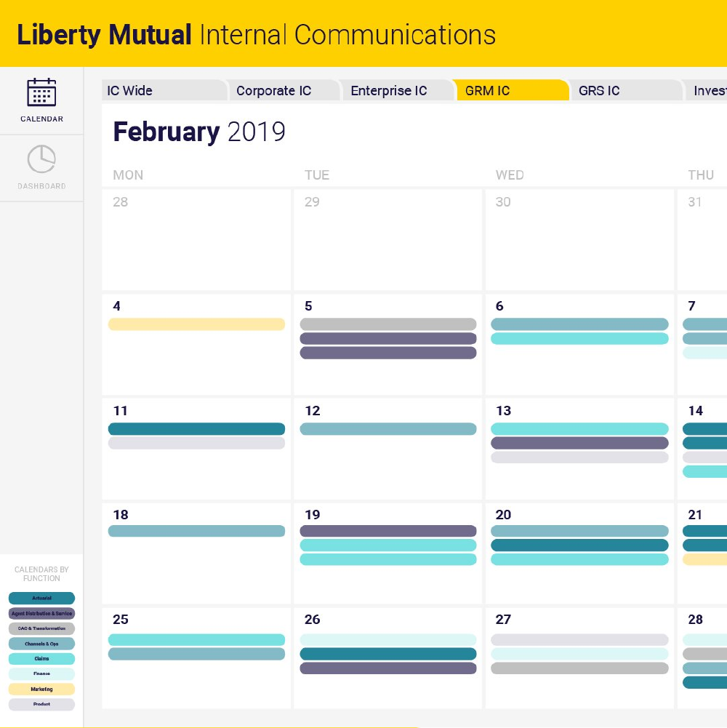The width and height of the screenshot is (727, 728).
Task: Select the grayed-out day 28 in January row
Action: click(x=196, y=239)
